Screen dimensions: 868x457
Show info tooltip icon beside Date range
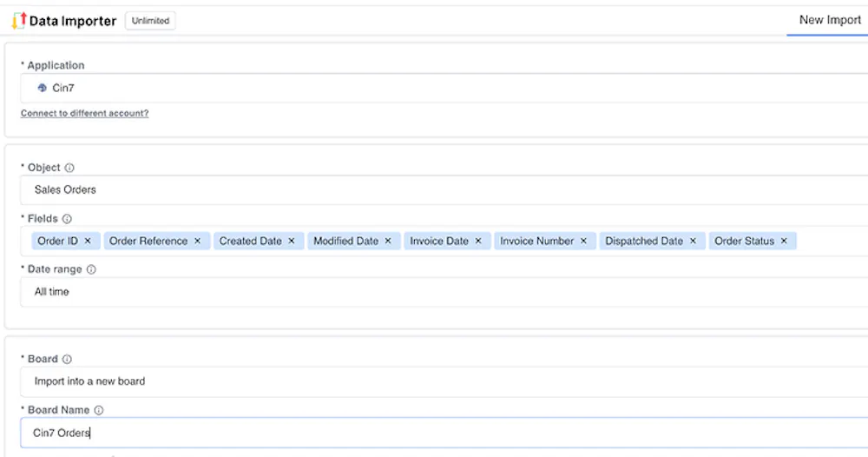click(91, 269)
